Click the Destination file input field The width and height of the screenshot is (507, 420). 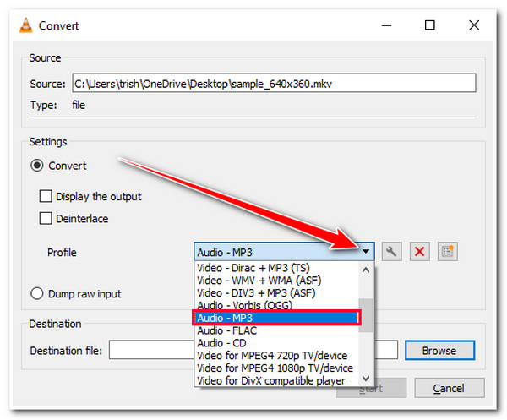pyautogui.click(x=253, y=350)
